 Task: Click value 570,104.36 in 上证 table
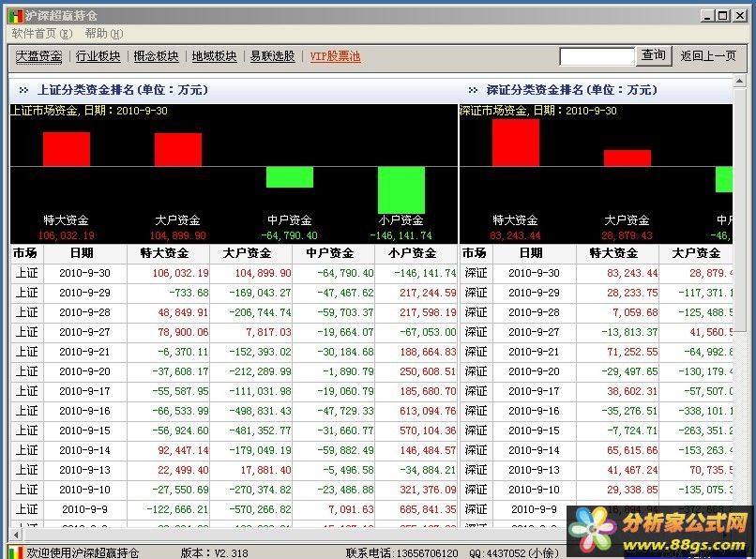click(x=428, y=431)
